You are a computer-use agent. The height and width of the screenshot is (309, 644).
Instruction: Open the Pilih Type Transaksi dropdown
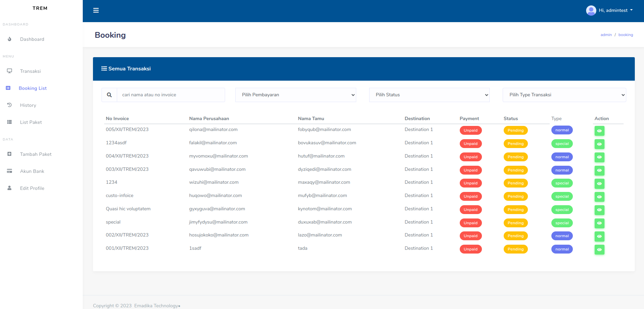tap(564, 95)
